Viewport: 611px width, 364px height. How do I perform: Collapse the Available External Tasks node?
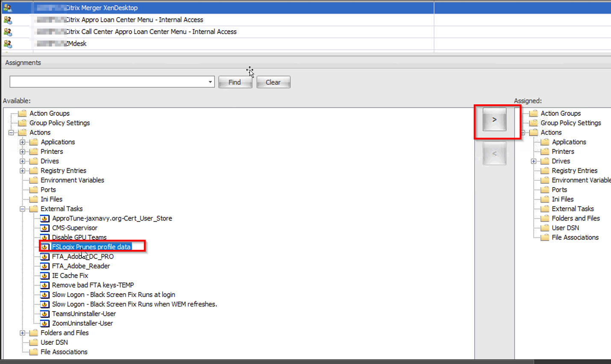23,209
